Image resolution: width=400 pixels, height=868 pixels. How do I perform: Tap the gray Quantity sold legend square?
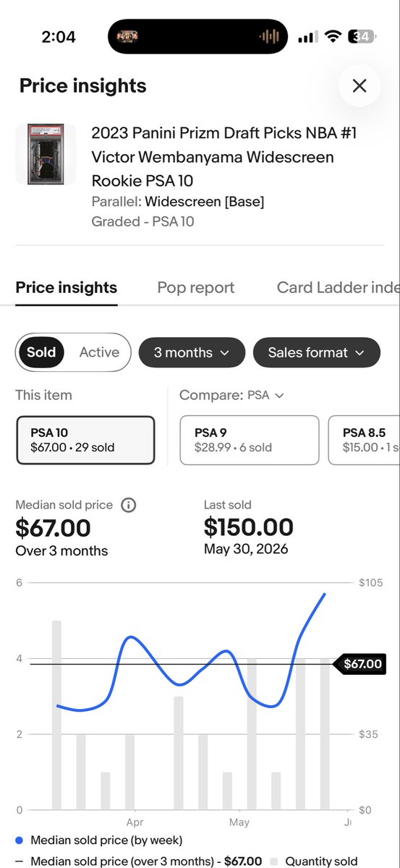tap(274, 861)
